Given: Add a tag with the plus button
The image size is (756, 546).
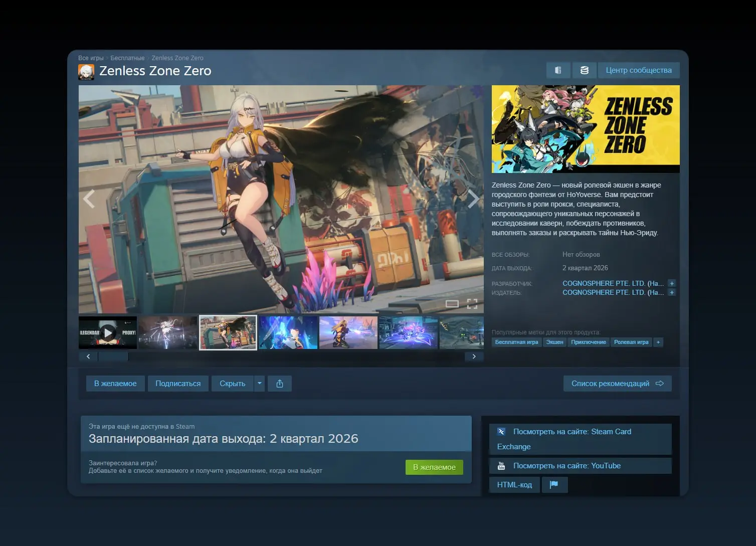Looking at the screenshot, I should click(x=658, y=342).
